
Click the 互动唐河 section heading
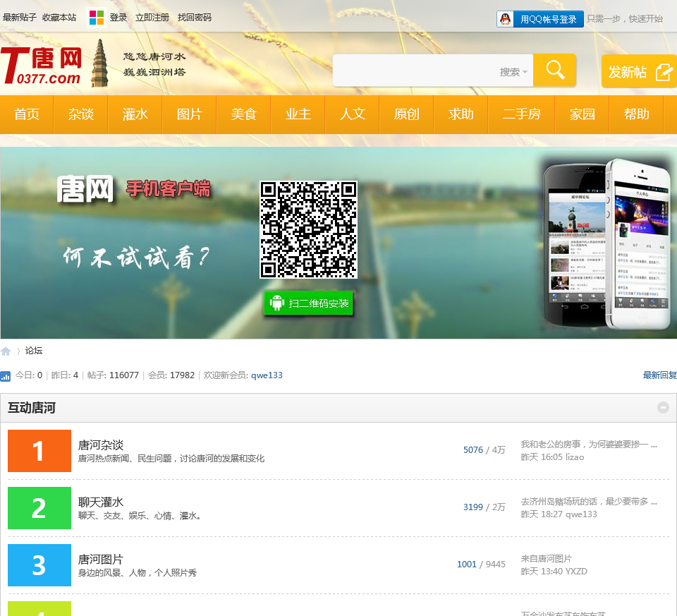32,408
